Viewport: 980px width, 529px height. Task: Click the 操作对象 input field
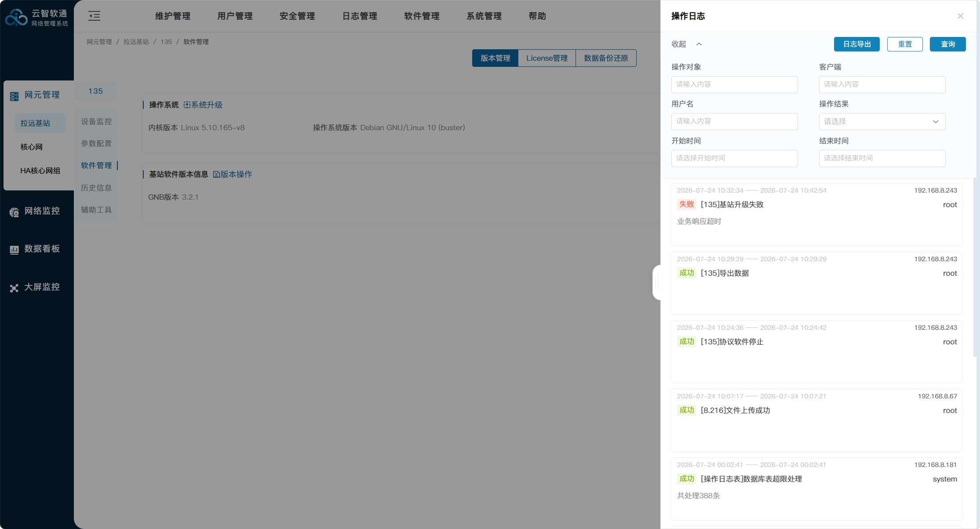734,84
